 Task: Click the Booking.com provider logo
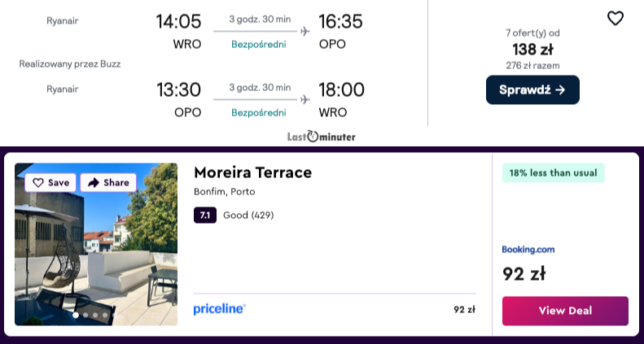pos(528,250)
